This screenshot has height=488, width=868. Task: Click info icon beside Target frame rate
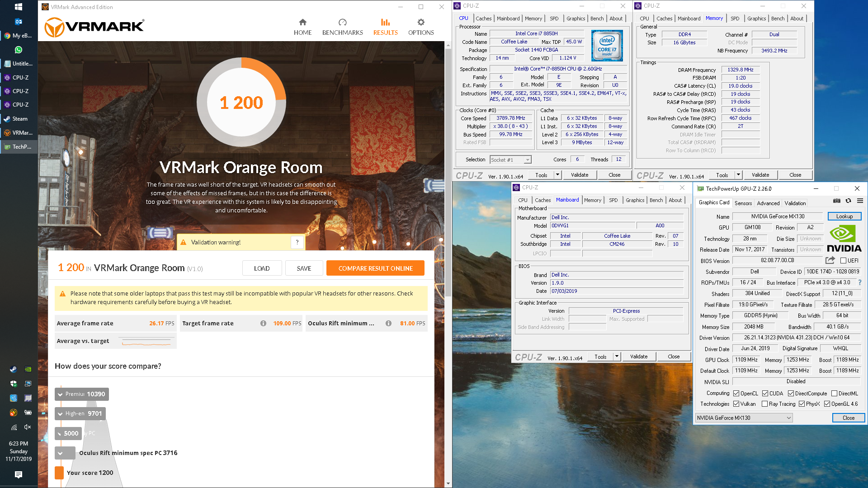pos(263,324)
